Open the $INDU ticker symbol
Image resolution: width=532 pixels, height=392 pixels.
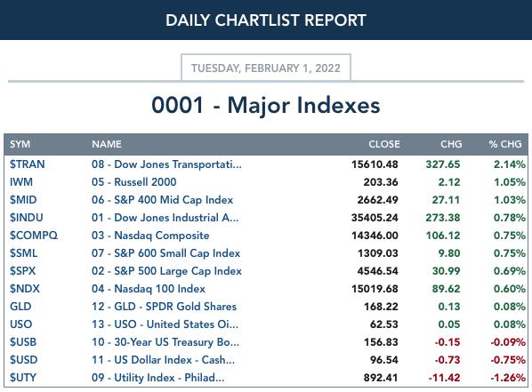27,218
